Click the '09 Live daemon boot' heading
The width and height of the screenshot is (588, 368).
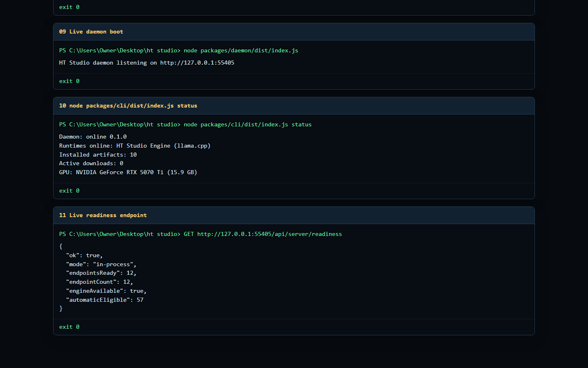(x=91, y=31)
